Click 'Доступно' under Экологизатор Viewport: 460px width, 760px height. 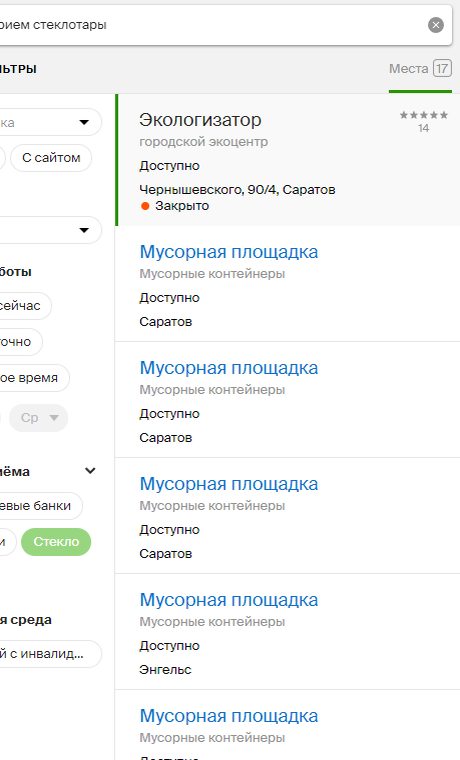169,166
